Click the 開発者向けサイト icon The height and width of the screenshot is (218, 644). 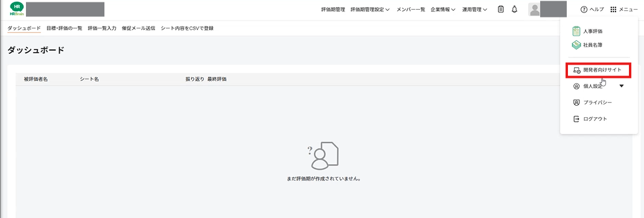click(576, 70)
